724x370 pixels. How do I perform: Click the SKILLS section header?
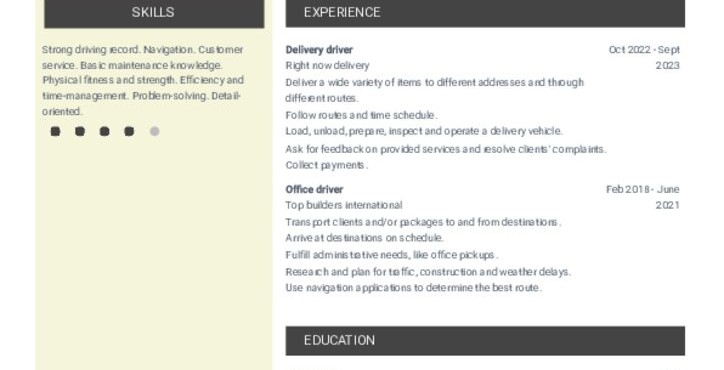coord(154,12)
